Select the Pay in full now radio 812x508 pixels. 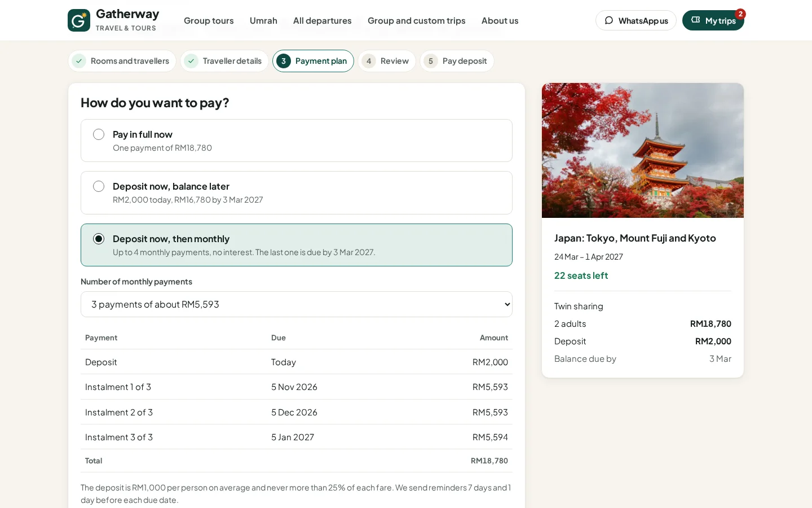tap(99, 134)
